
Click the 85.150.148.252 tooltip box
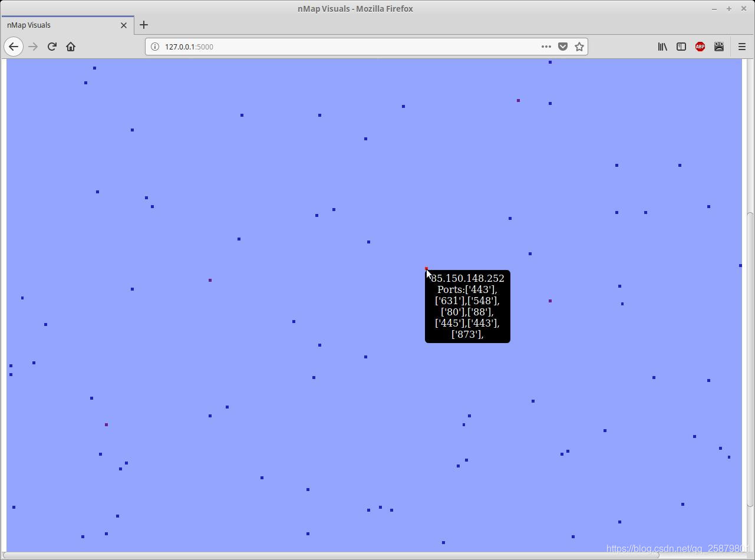[467, 307]
